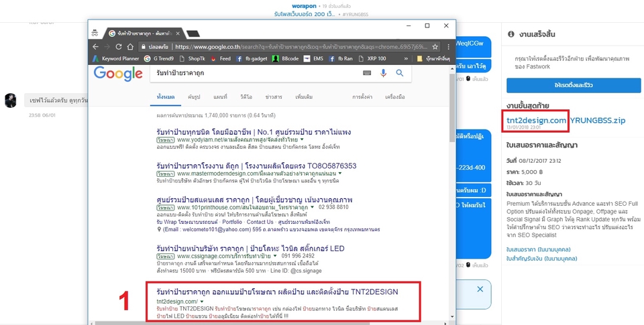Open ใบเสนอราคา (ในนามบุคคล) link
Viewport: 644px width, 325px height.
(x=539, y=249)
